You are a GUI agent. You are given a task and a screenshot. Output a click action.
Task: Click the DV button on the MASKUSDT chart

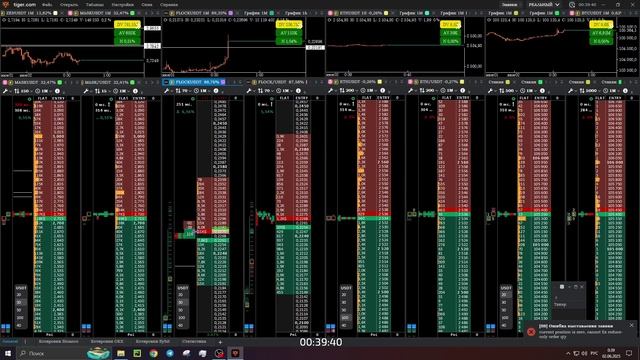(x=127, y=25)
